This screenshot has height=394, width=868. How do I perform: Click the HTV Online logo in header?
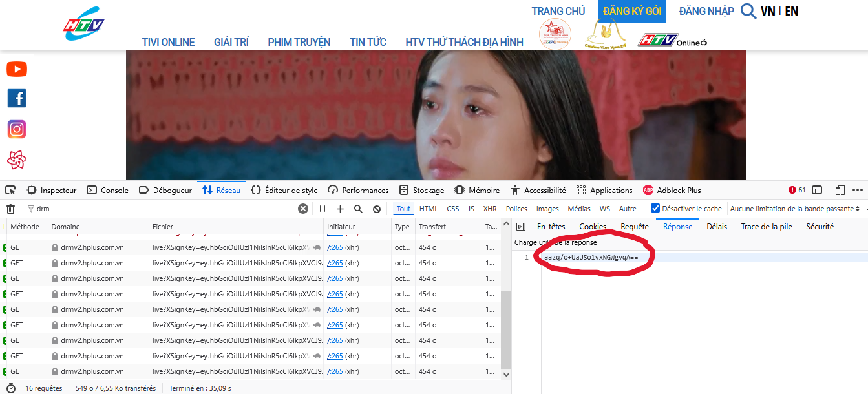[x=672, y=41]
